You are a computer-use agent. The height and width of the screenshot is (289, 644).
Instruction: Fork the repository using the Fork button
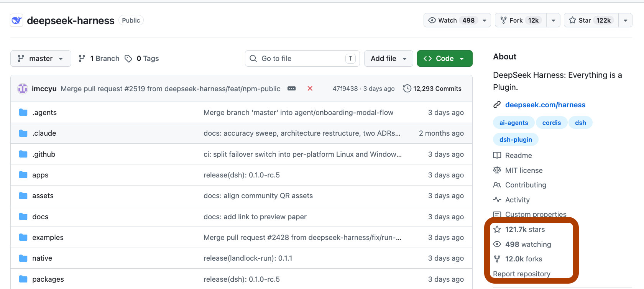coord(521,20)
